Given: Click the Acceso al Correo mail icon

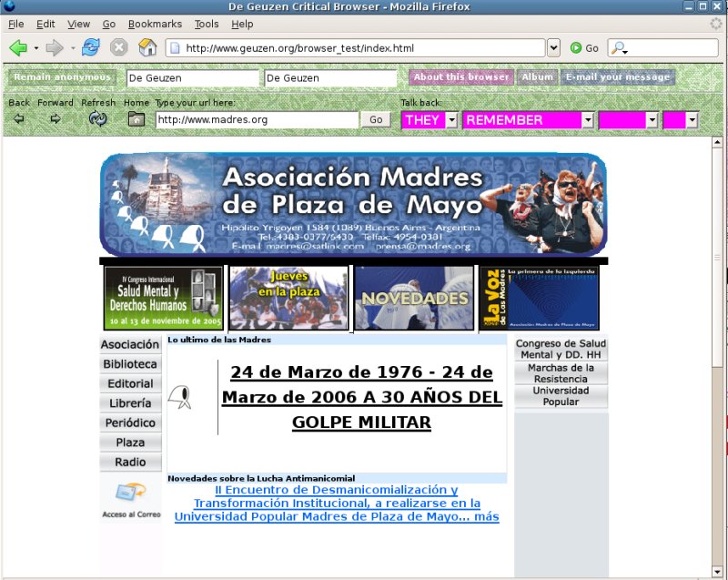Looking at the screenshot, I should (130, 493).
